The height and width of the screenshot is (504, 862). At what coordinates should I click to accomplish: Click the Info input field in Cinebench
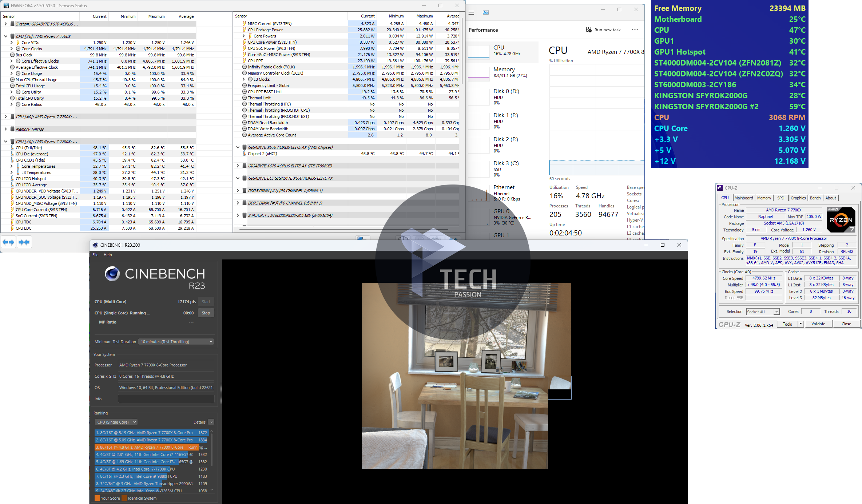[x=166, y=399]
